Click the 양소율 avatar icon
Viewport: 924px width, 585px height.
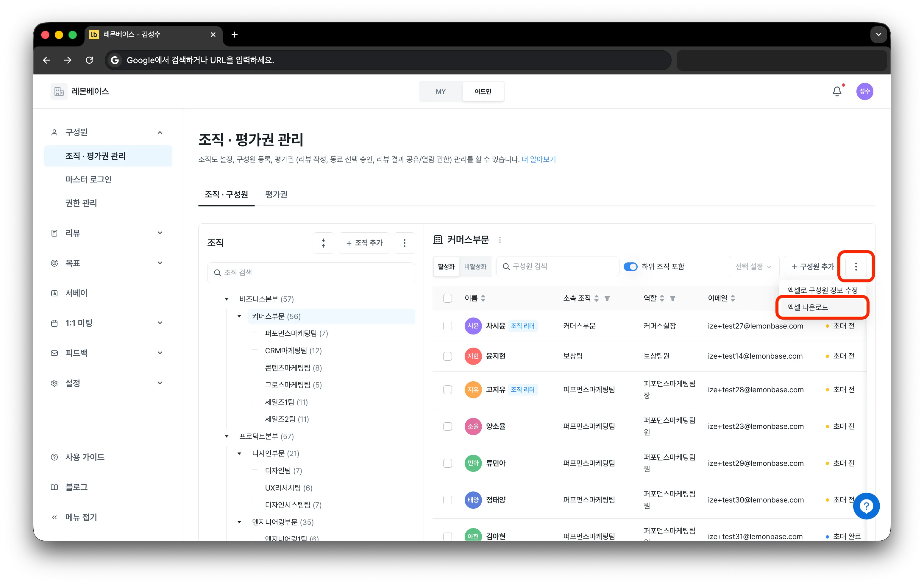(473, 427)
